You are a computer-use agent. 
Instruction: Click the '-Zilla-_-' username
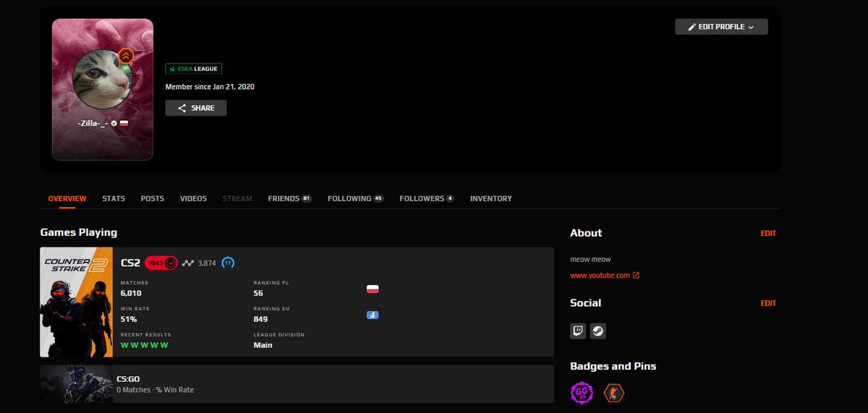pyautogui.click(x=93, y=124)
